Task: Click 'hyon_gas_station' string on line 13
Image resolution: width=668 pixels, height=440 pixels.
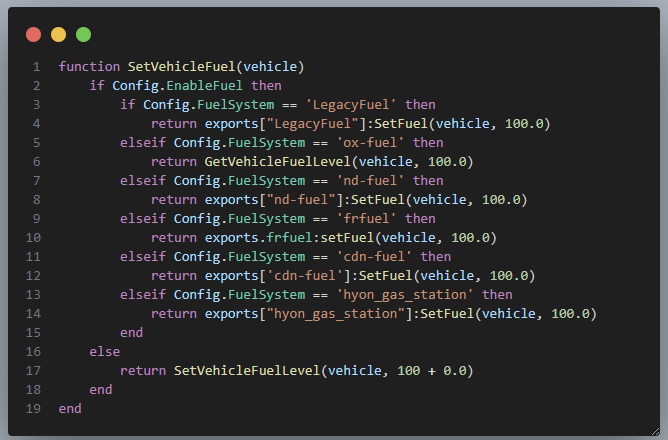Action: (405, 295)
